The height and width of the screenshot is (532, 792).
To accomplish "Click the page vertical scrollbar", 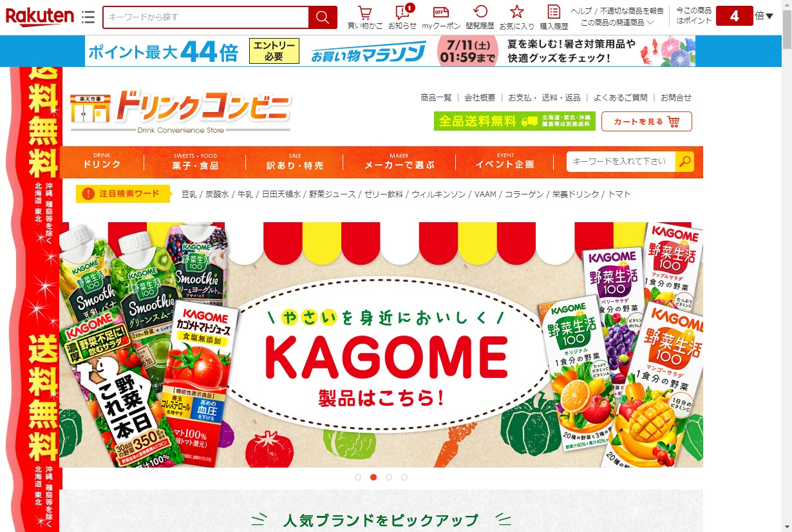I will tap(787, 266).
